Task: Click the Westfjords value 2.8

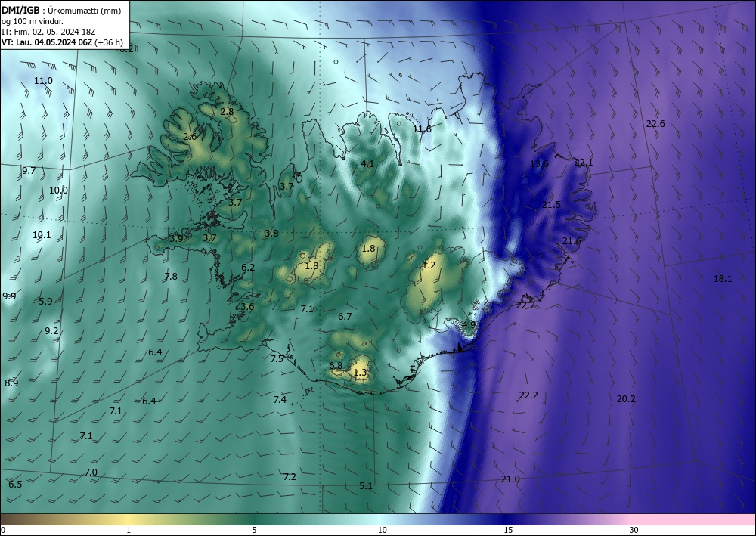Action: 227,111
